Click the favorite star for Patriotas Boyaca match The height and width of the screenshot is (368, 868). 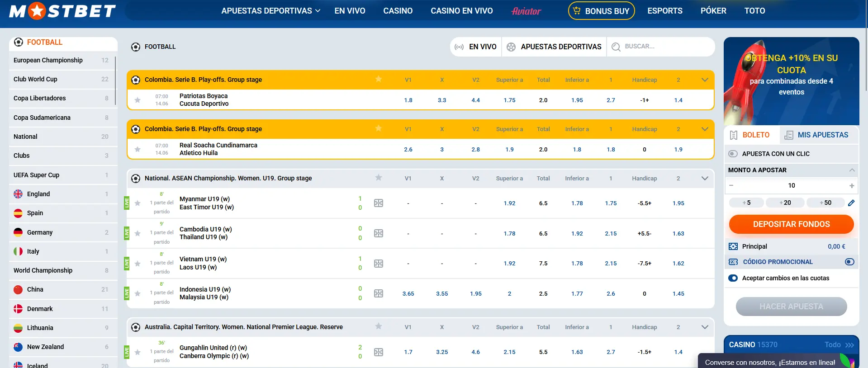[x=138, y=100]
